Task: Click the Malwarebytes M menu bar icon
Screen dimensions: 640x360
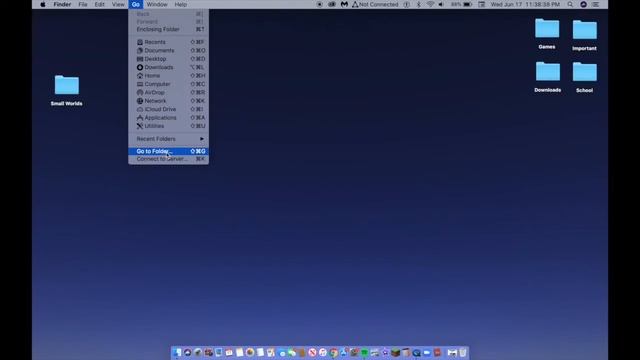Action: pyautogui.click(x=344, y=4)
